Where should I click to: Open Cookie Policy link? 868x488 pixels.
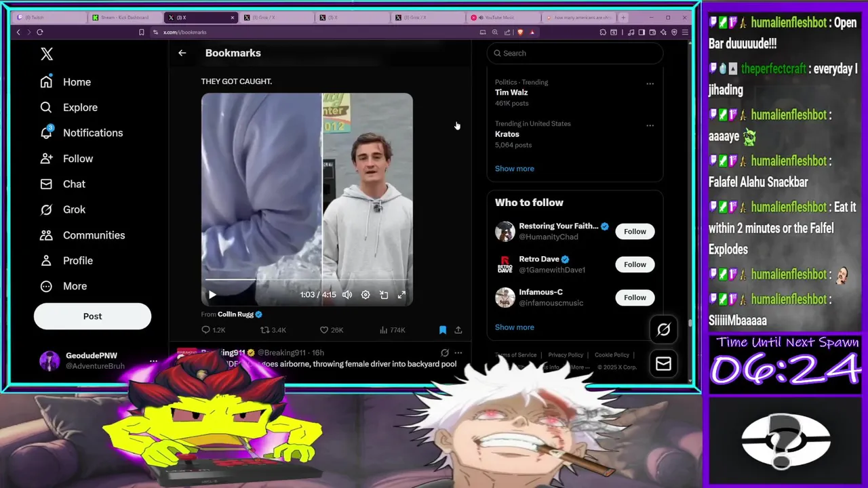(612, 355)
